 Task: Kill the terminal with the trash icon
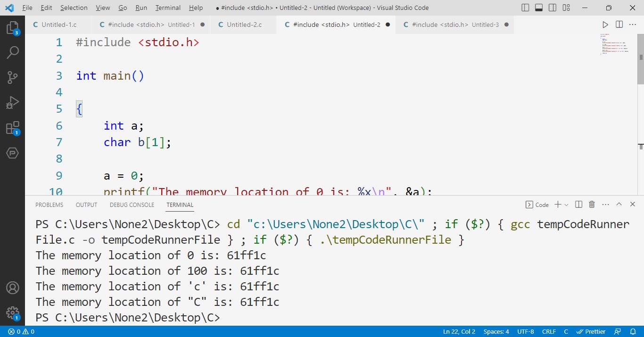click(x=592, y=205)
